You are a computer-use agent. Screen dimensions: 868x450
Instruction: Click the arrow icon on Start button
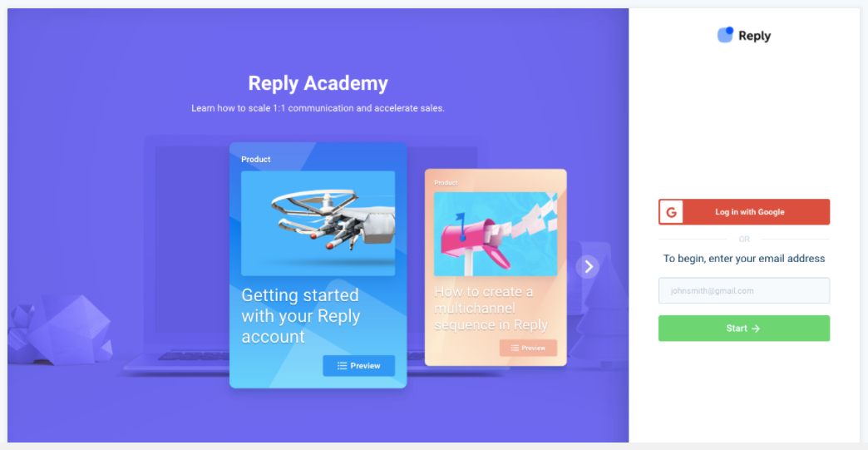click(x=757, y=329)
